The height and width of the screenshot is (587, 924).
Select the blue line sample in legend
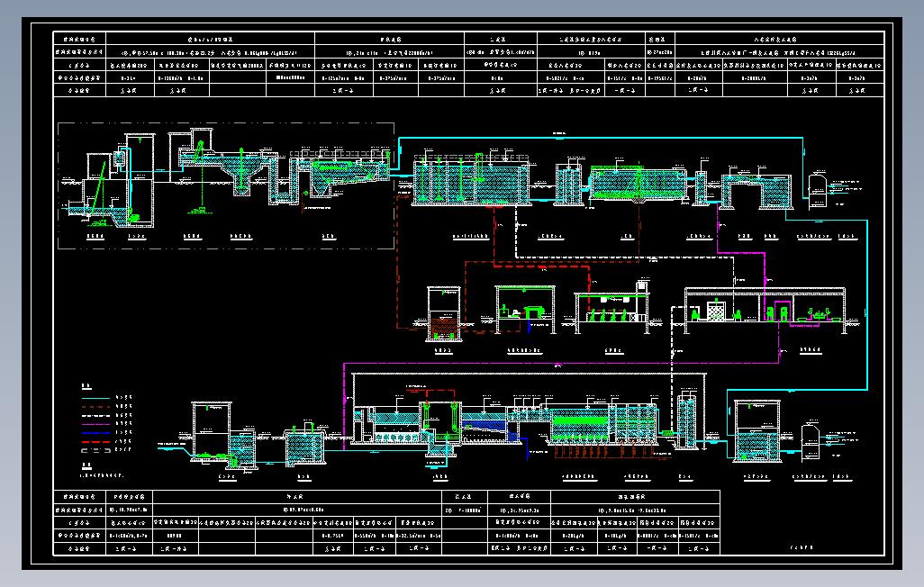95,433
